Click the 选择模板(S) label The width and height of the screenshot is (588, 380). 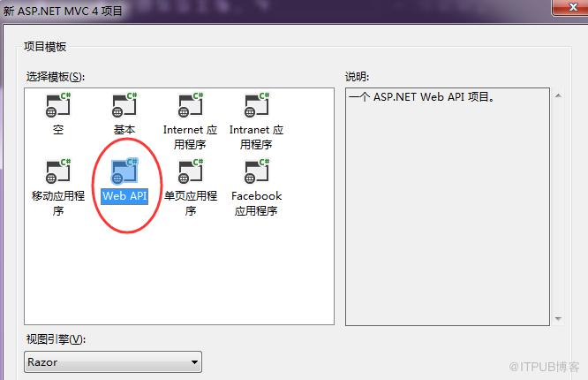tap(56, 77)
